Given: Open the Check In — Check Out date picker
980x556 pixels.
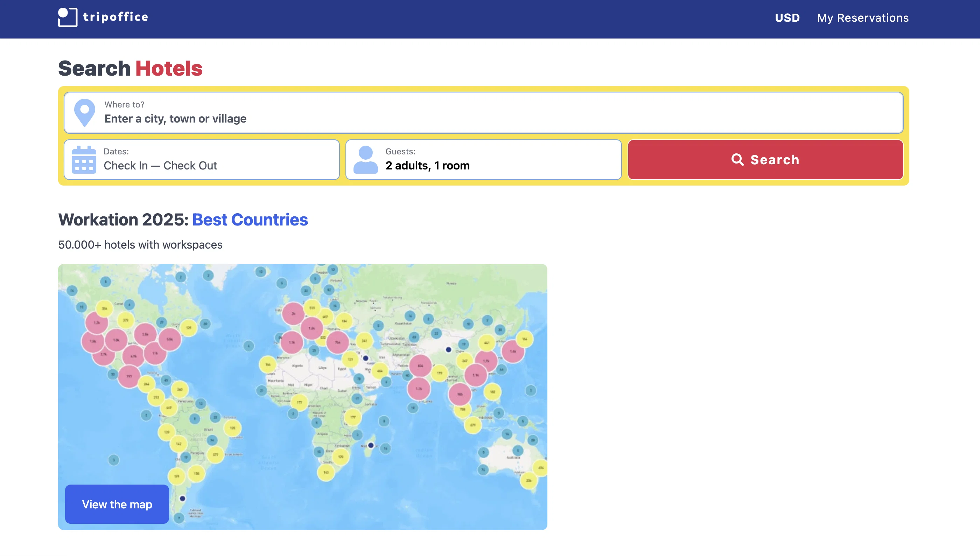Looking at the screenshot, I should pos(202,160).
